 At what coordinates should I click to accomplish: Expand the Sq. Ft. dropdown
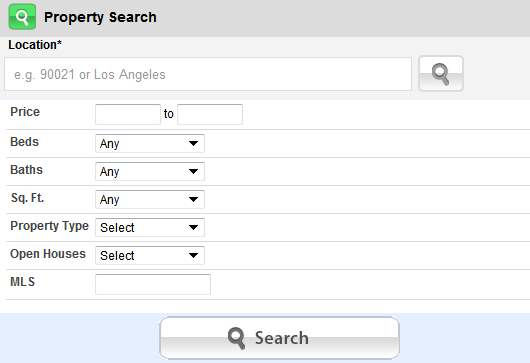150,199
